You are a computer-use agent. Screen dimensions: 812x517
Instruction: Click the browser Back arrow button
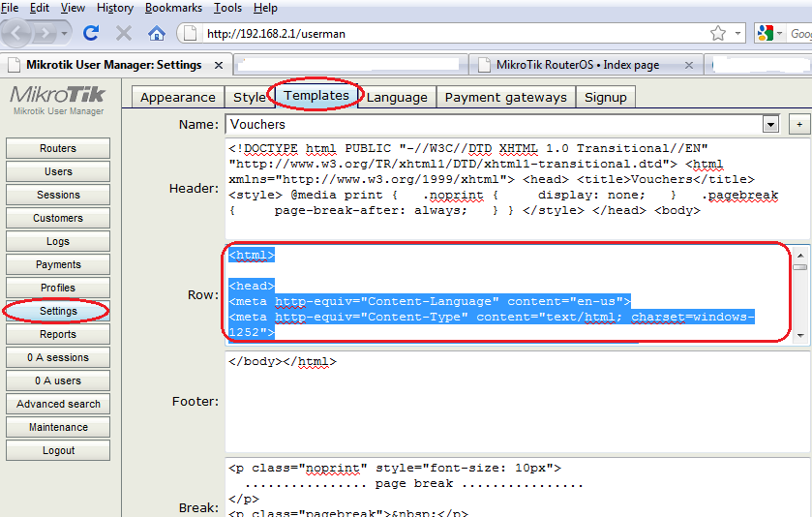tap(16, 34)
